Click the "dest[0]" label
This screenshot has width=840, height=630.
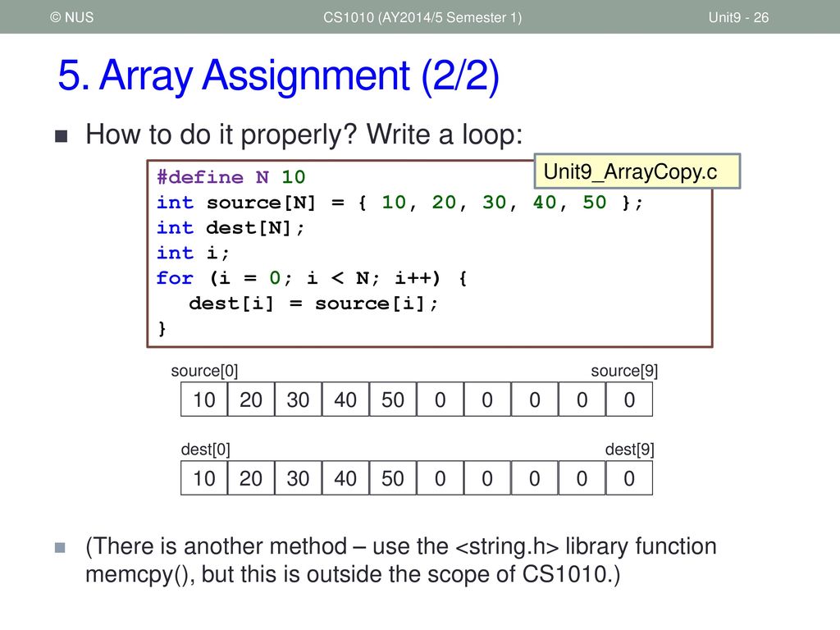205,450
